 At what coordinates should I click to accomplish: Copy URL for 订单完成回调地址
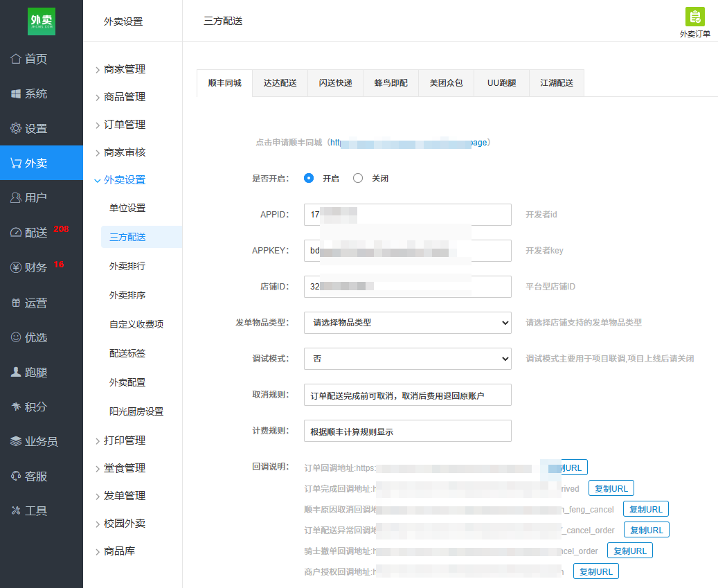pyautogui.click(x=611, y=489)
